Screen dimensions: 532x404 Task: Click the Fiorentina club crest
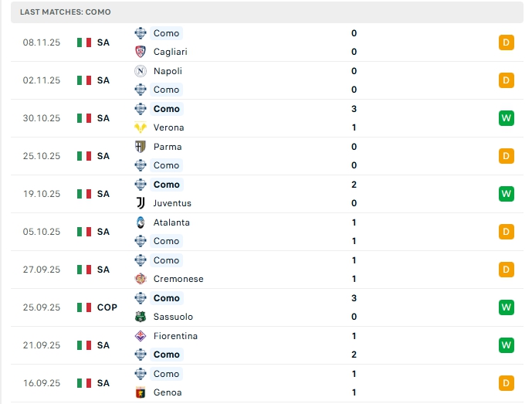click(x=141, y=335)
